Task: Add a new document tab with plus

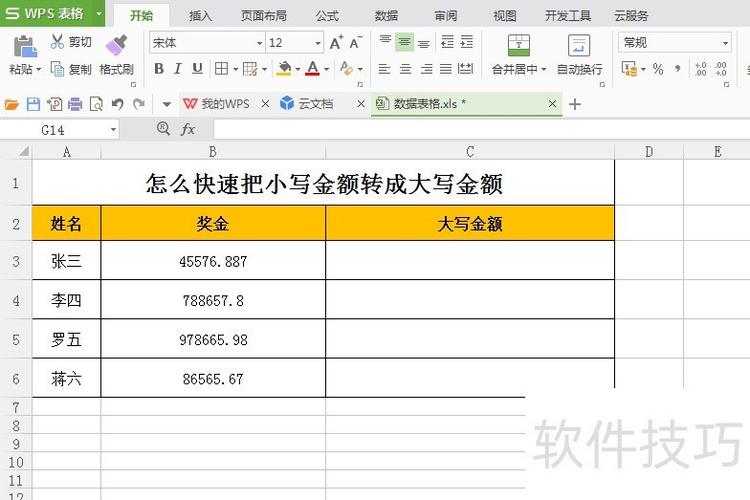Action: [x=575, y=104]
